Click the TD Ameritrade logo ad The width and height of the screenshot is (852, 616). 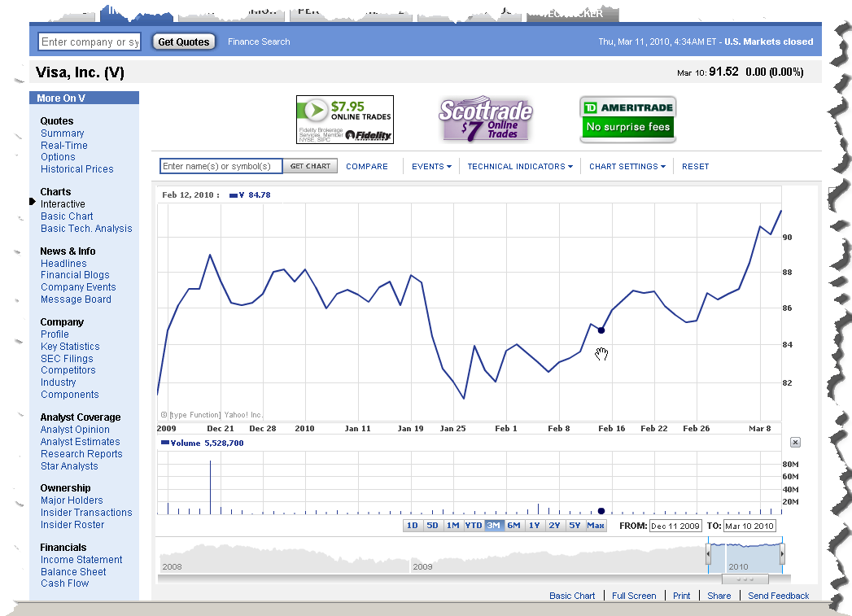pyautogui.click(x=627, y=120)
